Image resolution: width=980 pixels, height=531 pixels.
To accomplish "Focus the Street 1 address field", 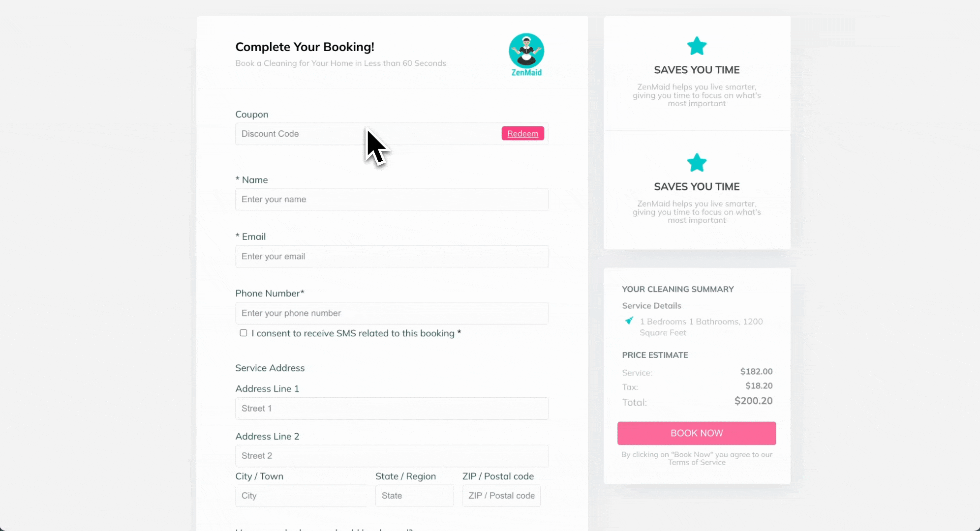I will point(392,409).
